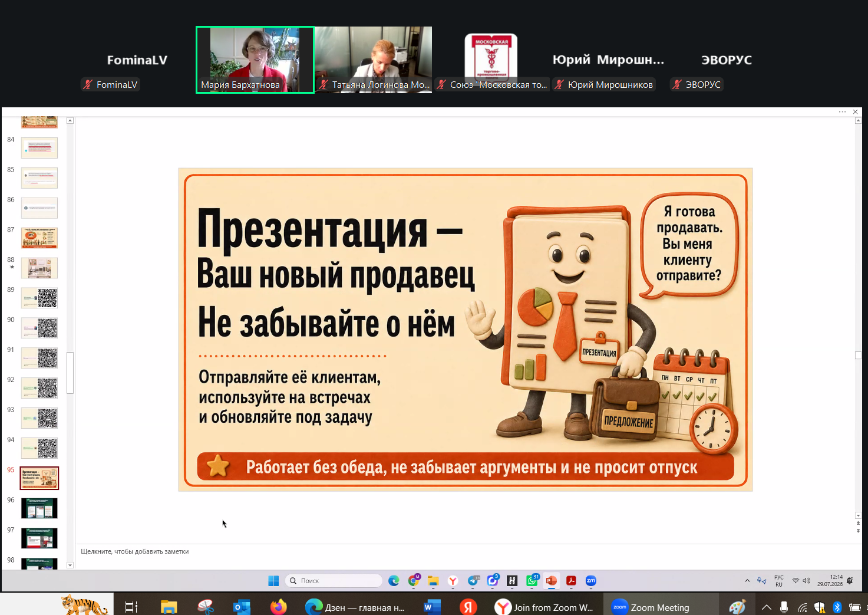
Task: Select Татьяна Логинова video tile
Action: coord(373,60)
